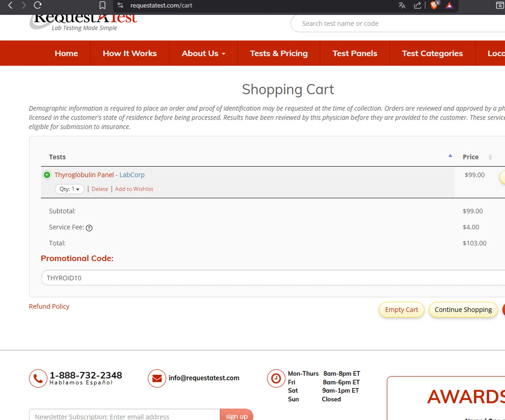Click the clock business hours icon
Viewport: 505px width, 420px height.
pyautogui.click(x=276, y=378)
